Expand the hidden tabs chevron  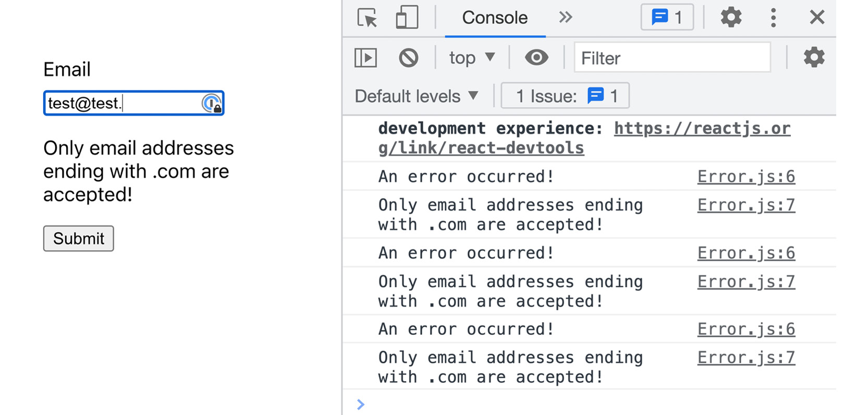566,17
